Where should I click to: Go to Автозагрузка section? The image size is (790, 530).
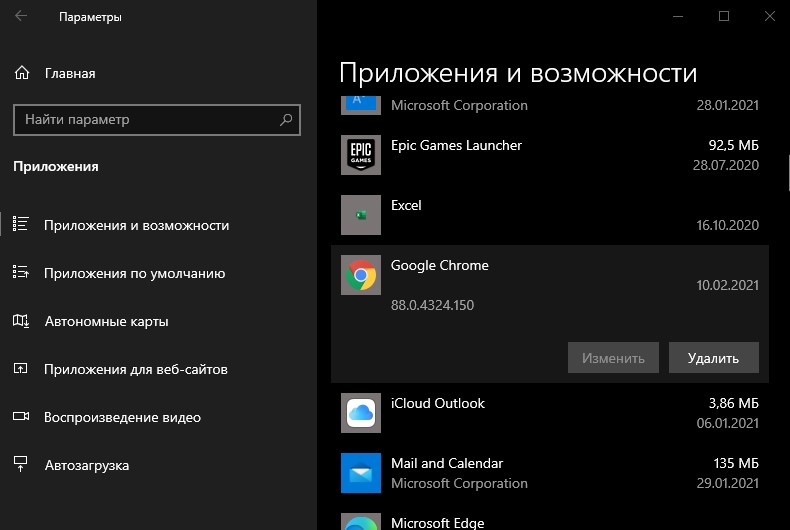87,465
